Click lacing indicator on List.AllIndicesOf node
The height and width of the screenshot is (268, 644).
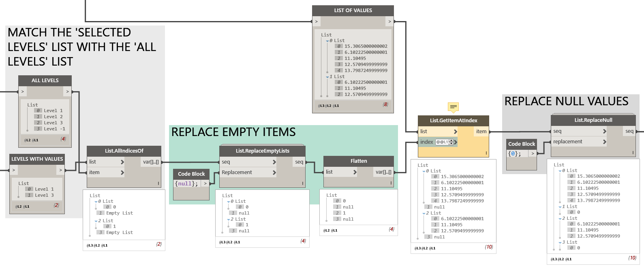point(158,183)
